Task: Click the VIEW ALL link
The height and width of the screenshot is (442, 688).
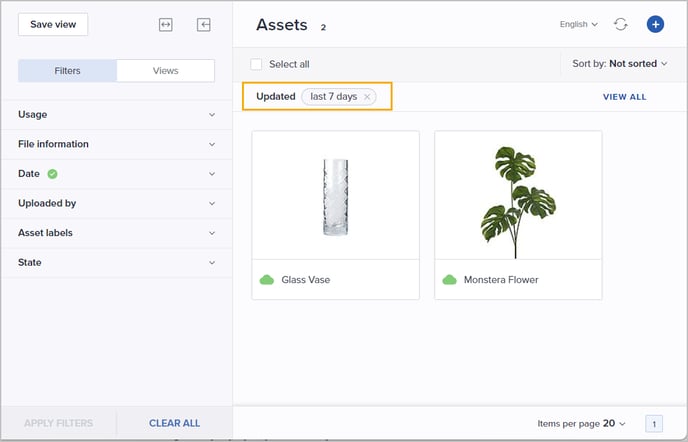Action: [624, 97]
